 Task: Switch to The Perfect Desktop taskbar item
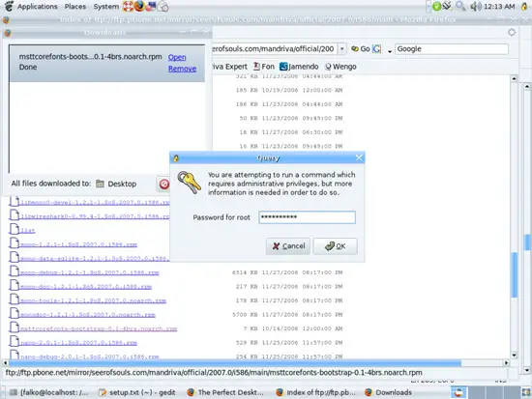pos(225,392)
